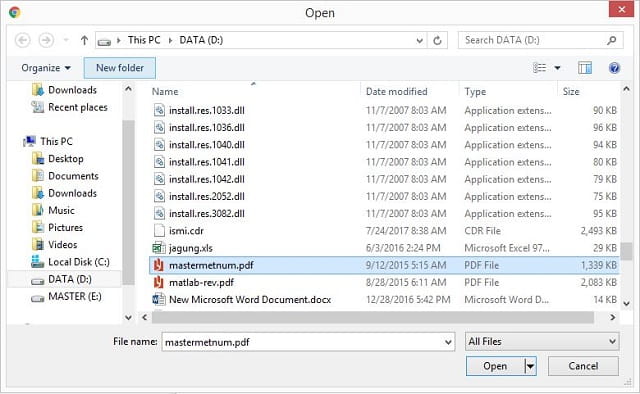
Task: Open Local Disk (C:) in navigation pane
Action: [x=71, y=262]
